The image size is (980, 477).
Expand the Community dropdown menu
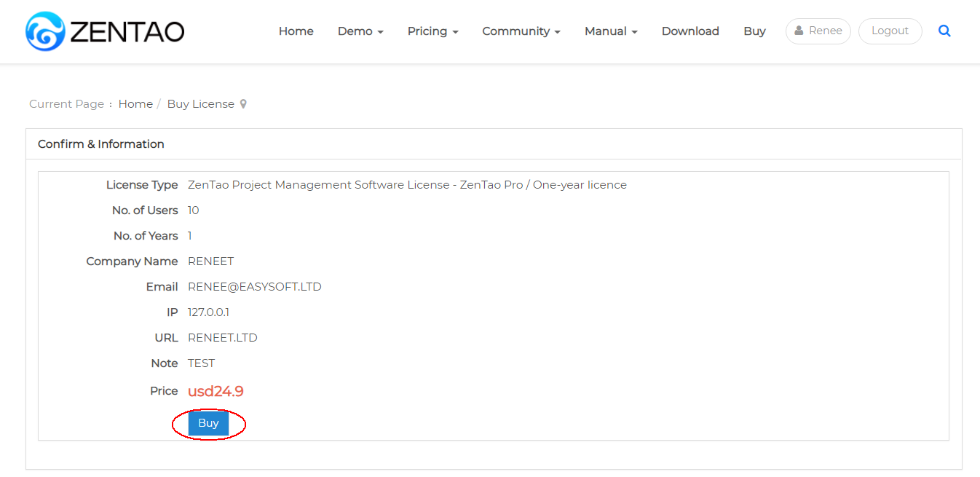point(521,31)
